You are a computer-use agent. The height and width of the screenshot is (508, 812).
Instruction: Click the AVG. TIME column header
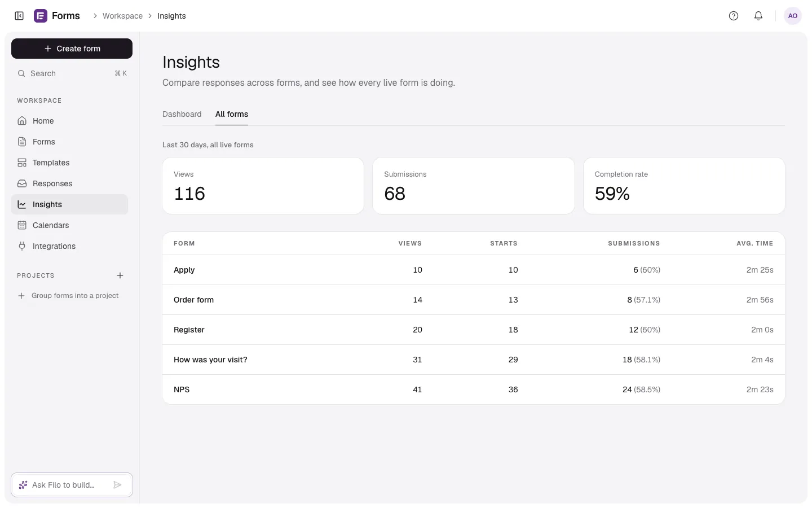pos(754,243)
